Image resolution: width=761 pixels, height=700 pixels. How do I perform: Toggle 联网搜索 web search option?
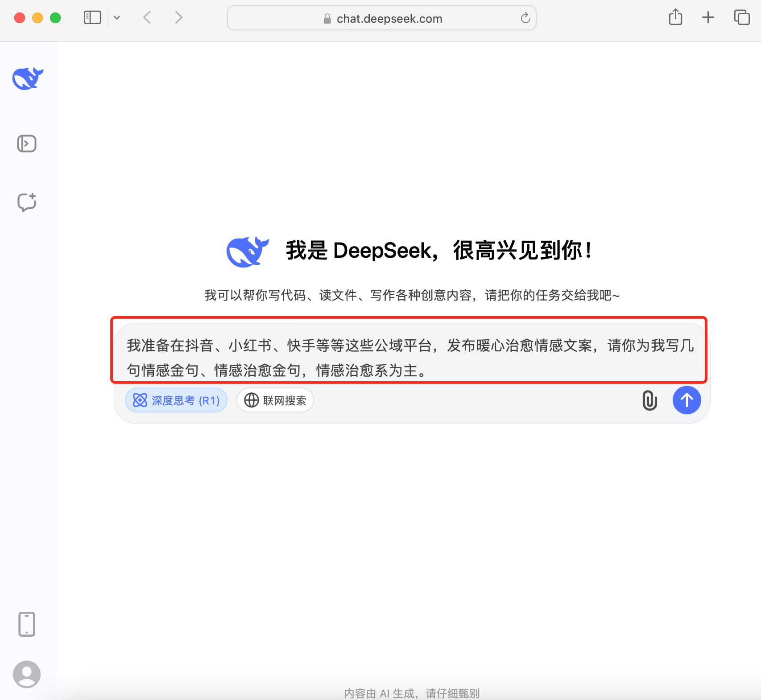pyautogui.click(x=275, y=400)
